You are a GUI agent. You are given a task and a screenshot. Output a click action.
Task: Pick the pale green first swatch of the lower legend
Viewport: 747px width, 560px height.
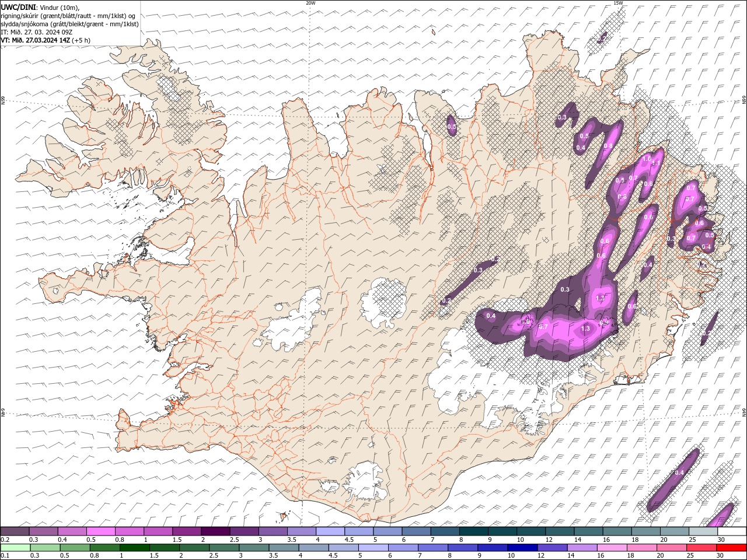15,547
